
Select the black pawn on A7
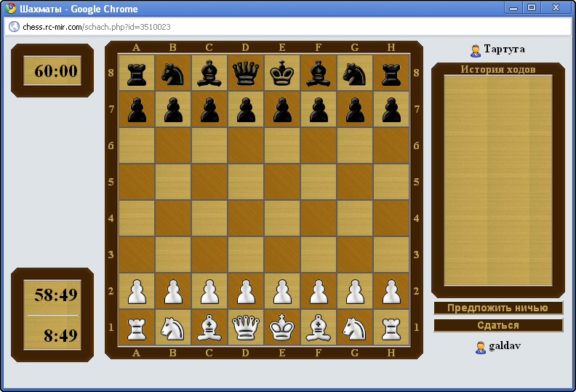[x=137, y=109]
